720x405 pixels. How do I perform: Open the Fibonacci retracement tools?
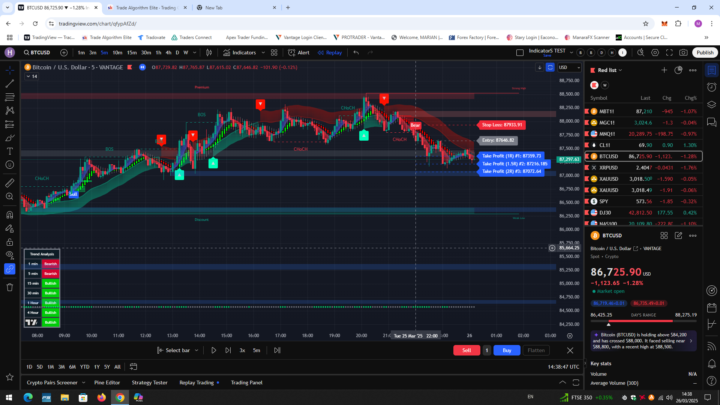pyautogui.click(x=10, y=97)
